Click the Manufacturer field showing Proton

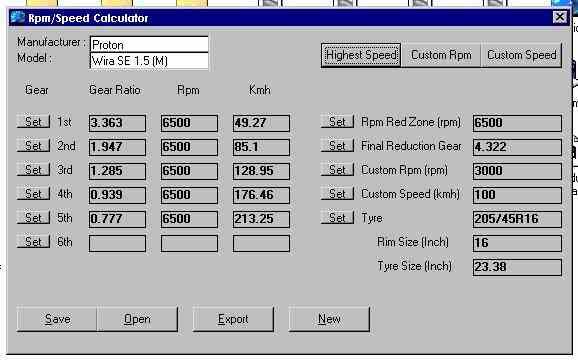coord(149,45)
